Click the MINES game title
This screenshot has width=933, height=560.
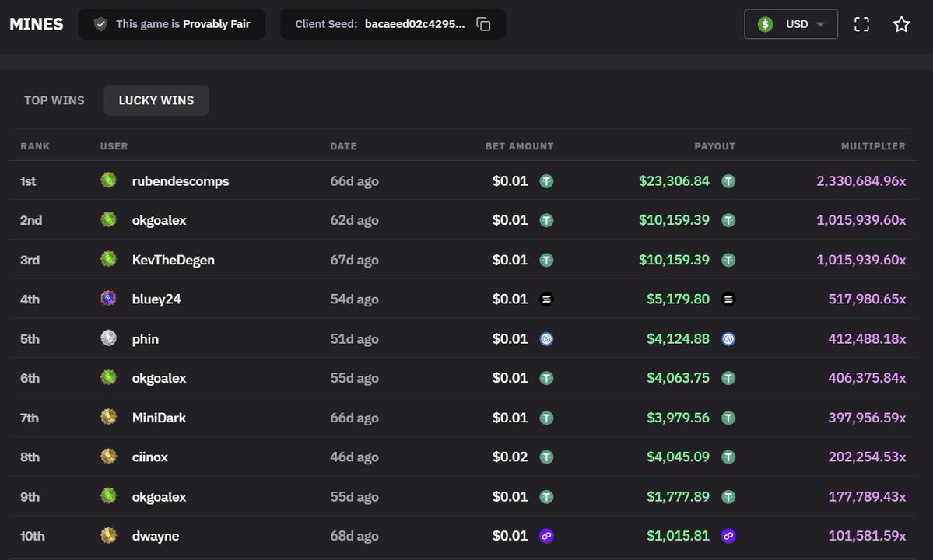(x=37, y=24)
